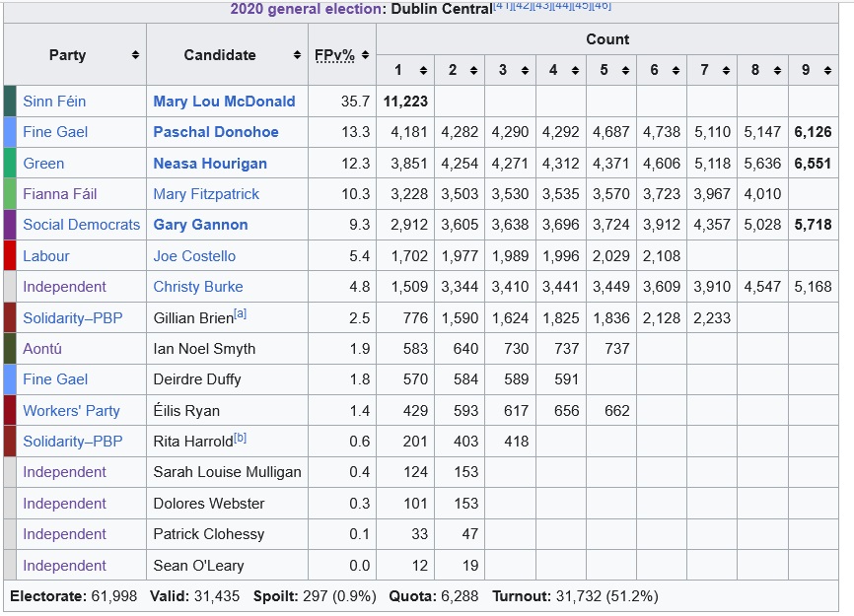Image resolution: width=854 pixels, height=616 pixels.
Task: Click Sarah Louise Mulligan candidate name
Action: (x=227, y=472)
